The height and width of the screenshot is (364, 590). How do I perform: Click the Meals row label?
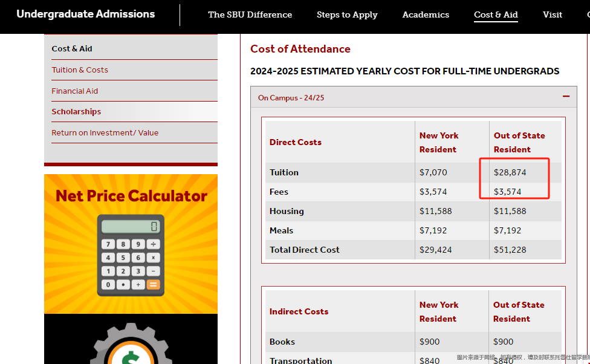click(282, 230)
